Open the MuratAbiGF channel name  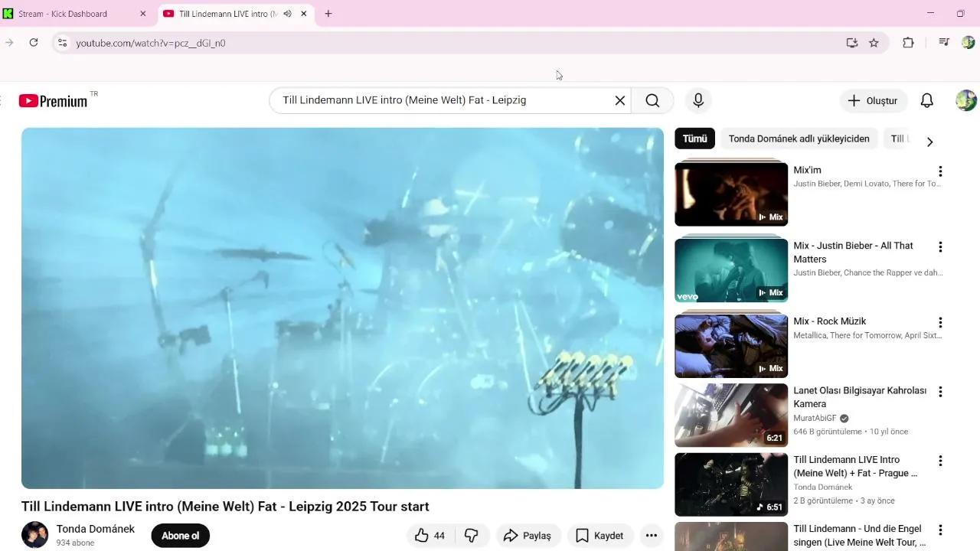point(815,419)
